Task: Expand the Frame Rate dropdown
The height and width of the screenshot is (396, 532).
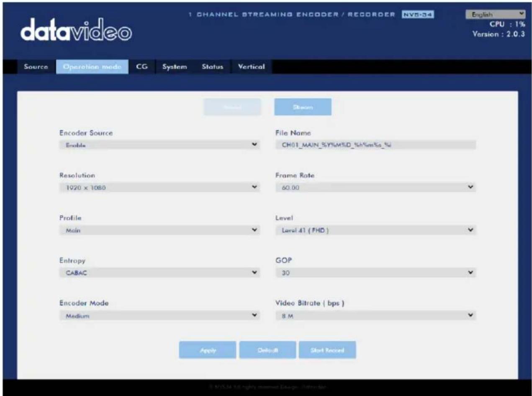Action: tap(376, 187)
